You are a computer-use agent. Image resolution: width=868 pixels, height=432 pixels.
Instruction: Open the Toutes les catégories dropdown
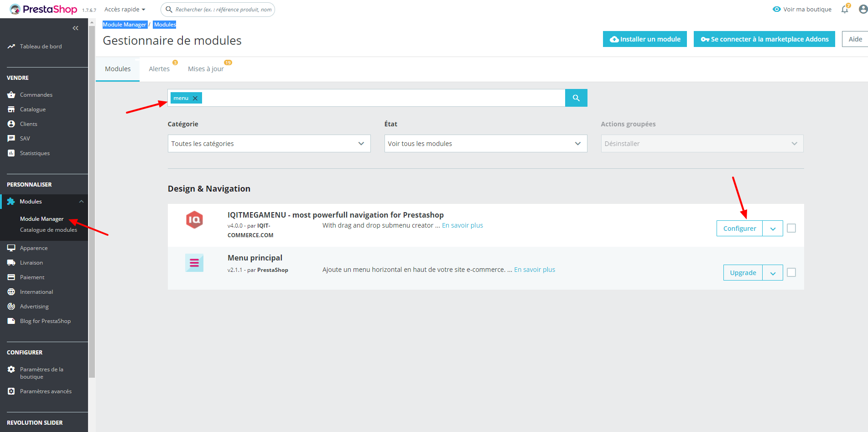pos(269,144)
